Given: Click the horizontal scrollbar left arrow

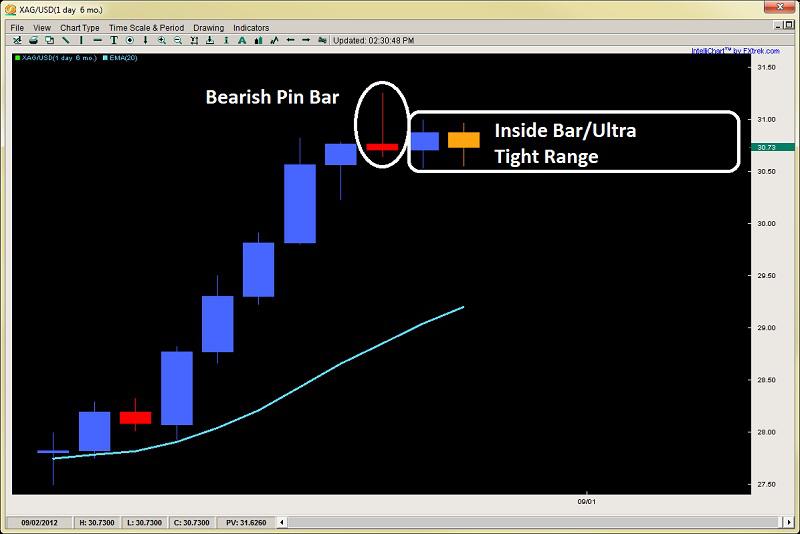Looking at the screenshot, I should point(282,522).
